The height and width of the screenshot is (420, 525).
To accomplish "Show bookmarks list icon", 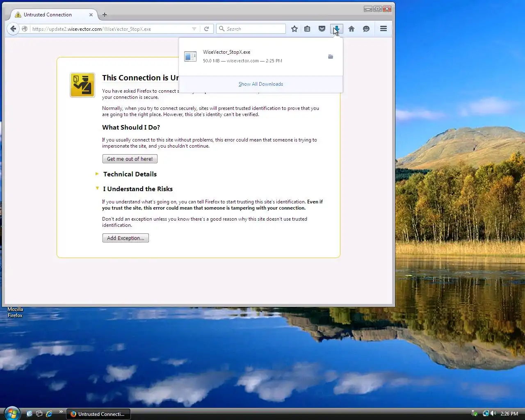I will tap(307, 29).
